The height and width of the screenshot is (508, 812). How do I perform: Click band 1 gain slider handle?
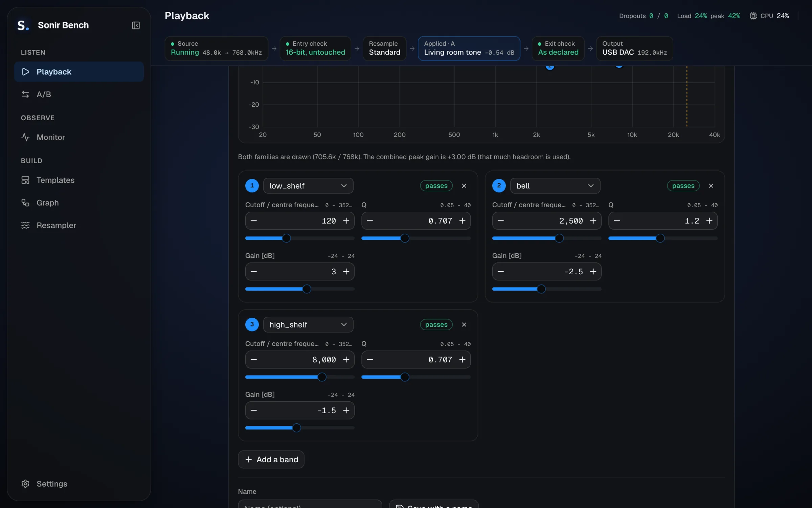tap(307, 289)
